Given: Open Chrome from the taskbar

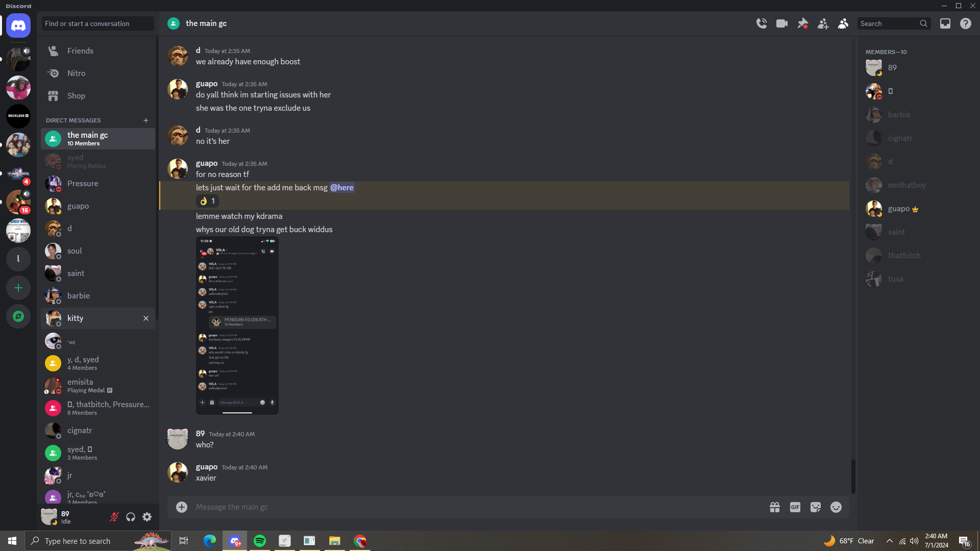Looking at the screenshot, I should (360, 541).
